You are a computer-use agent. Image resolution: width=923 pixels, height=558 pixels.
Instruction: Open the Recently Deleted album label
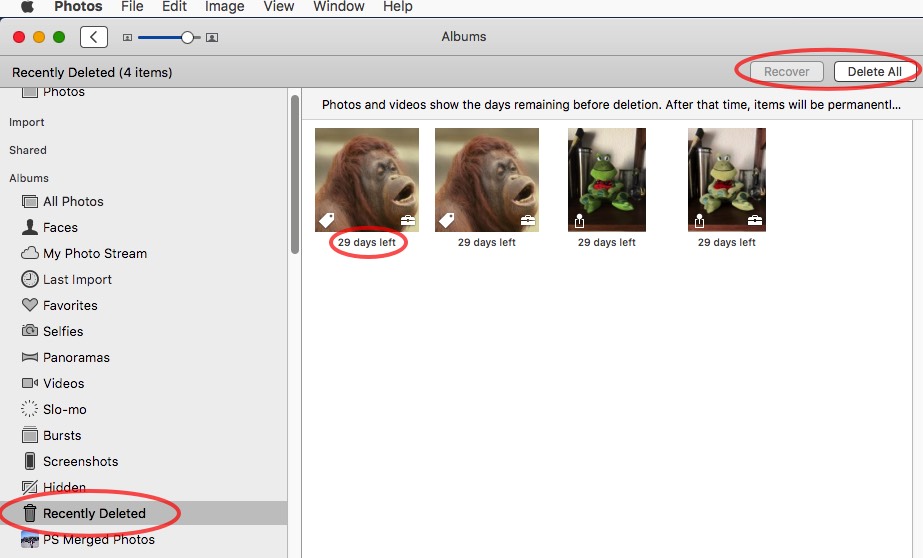tap(94, 513)
